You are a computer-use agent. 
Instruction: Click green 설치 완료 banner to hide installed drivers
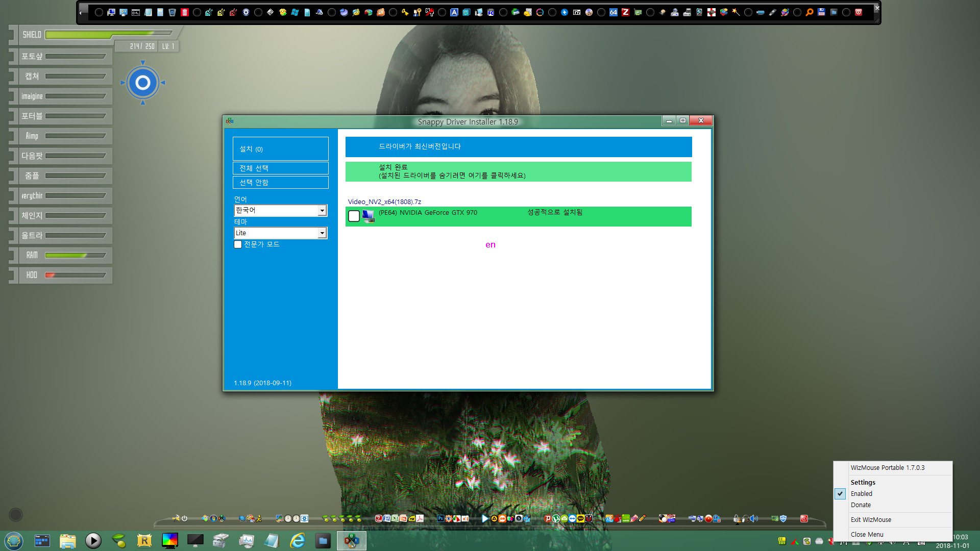point(519,171)
